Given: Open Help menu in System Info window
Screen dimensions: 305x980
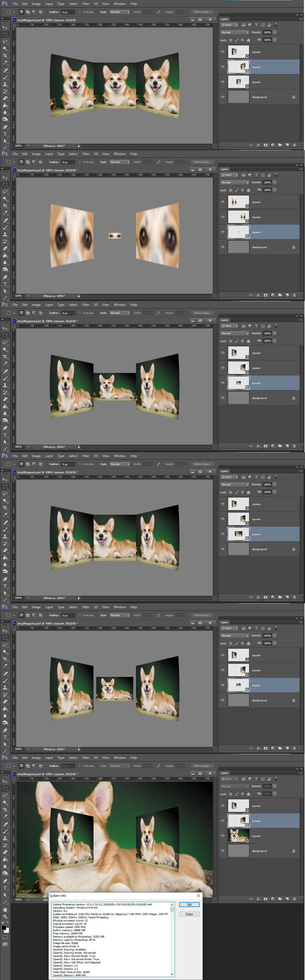Looking at the screenshot, I should [x=134, y=758].
